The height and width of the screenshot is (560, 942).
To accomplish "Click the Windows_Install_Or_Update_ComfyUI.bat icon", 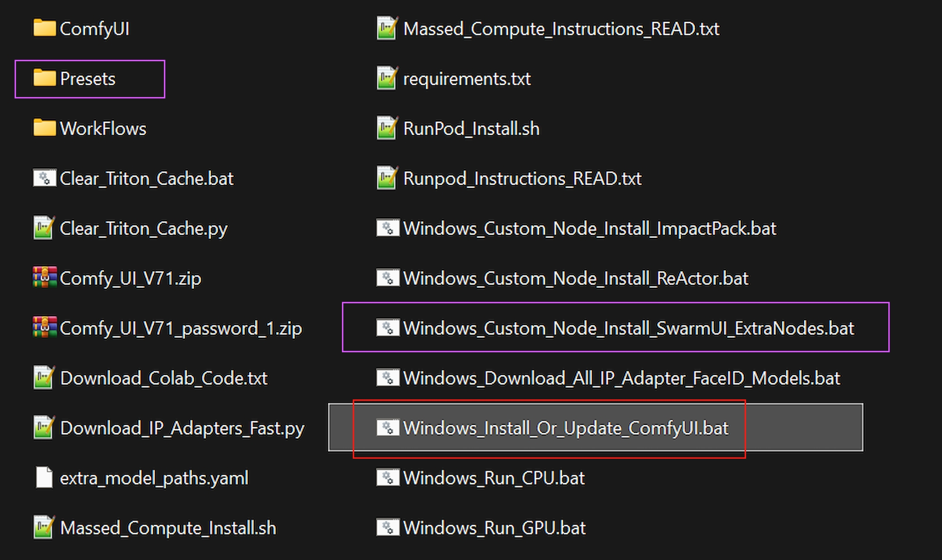I will point(388,428).
